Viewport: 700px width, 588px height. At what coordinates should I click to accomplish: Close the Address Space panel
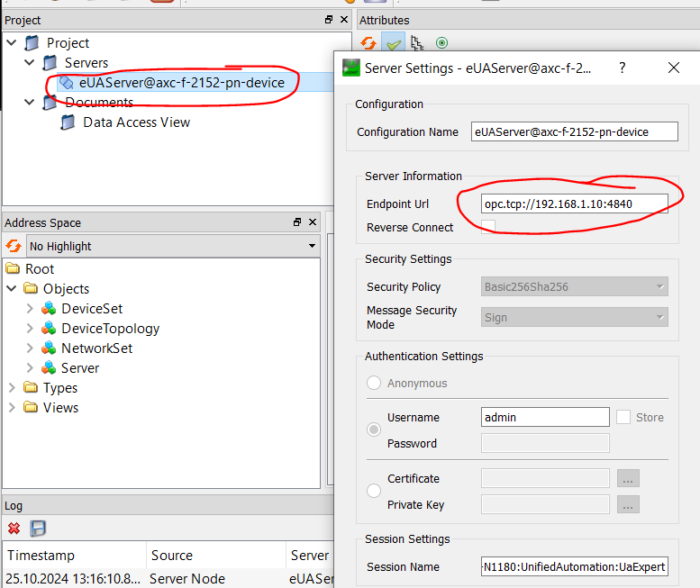click(x=313, y=222)
